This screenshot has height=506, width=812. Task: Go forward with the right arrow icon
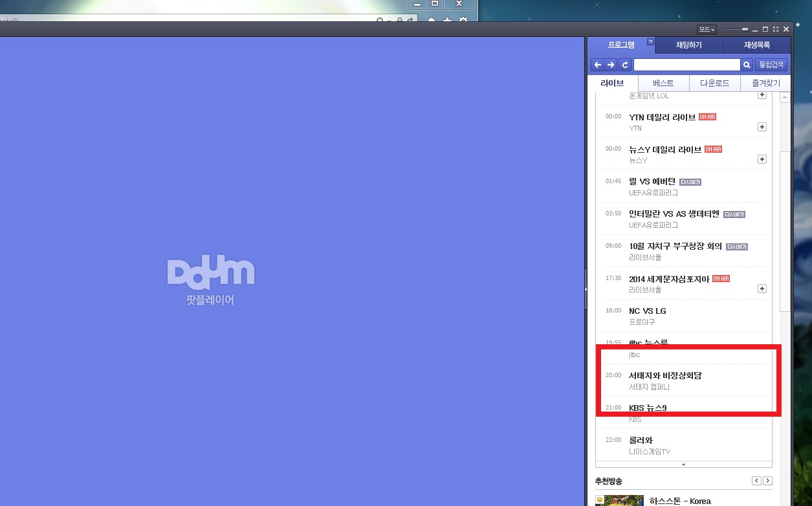[x=611, y=65]
